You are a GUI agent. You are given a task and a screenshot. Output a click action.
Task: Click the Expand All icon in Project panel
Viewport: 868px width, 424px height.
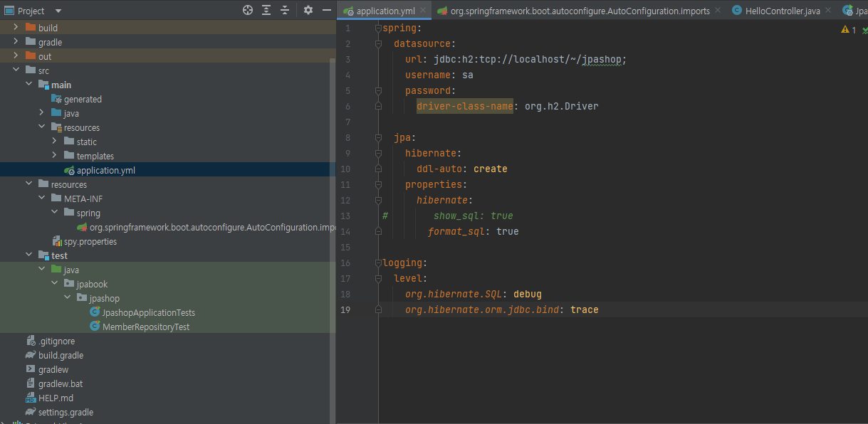tap(266, 10)
